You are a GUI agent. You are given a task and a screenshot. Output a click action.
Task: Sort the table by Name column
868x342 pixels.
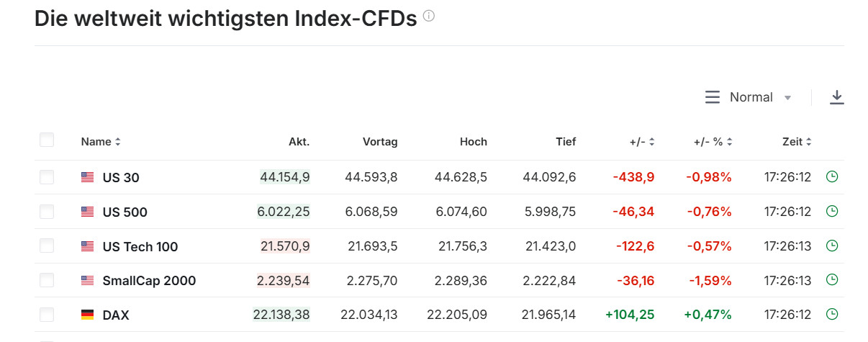pyautogui.click(x=101, y=142)
